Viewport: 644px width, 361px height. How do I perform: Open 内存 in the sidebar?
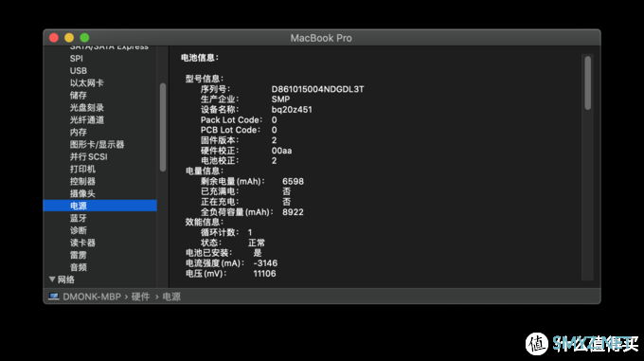78,133
